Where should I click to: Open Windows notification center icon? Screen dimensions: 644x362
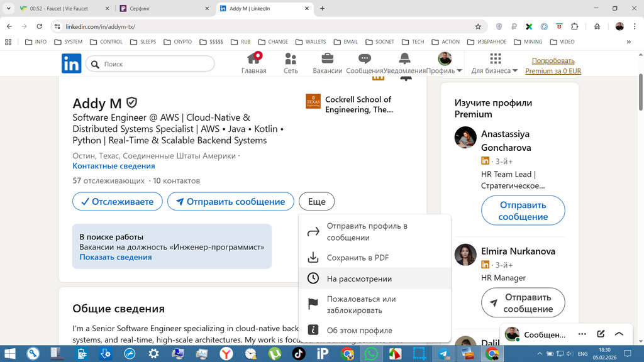tap(627, 353)
